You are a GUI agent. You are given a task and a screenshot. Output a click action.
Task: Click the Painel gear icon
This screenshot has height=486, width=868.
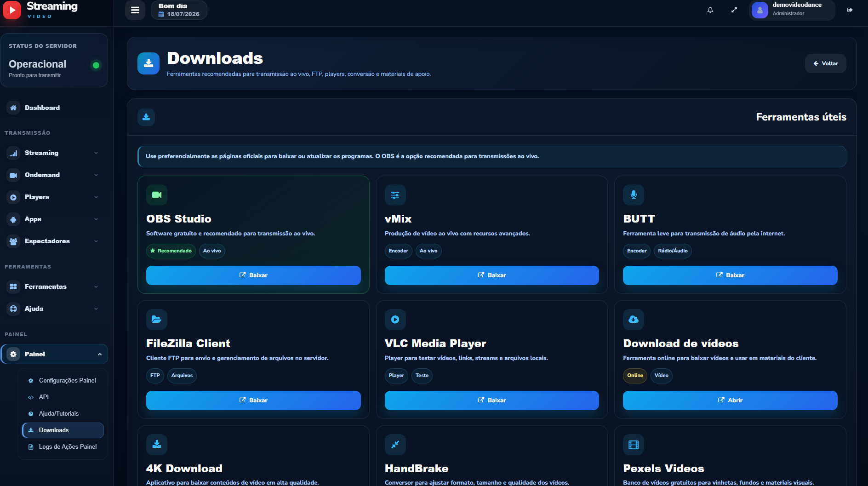tap(13, 354)
